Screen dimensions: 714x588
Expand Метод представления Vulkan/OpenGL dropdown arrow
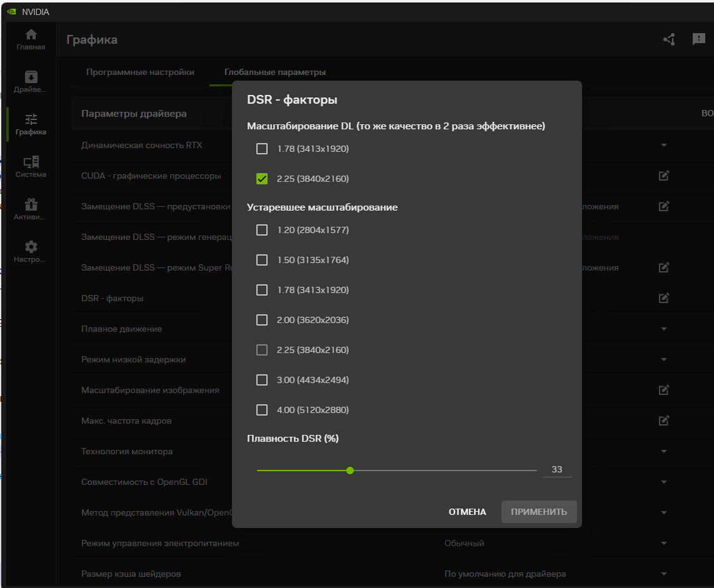[664, 512]
